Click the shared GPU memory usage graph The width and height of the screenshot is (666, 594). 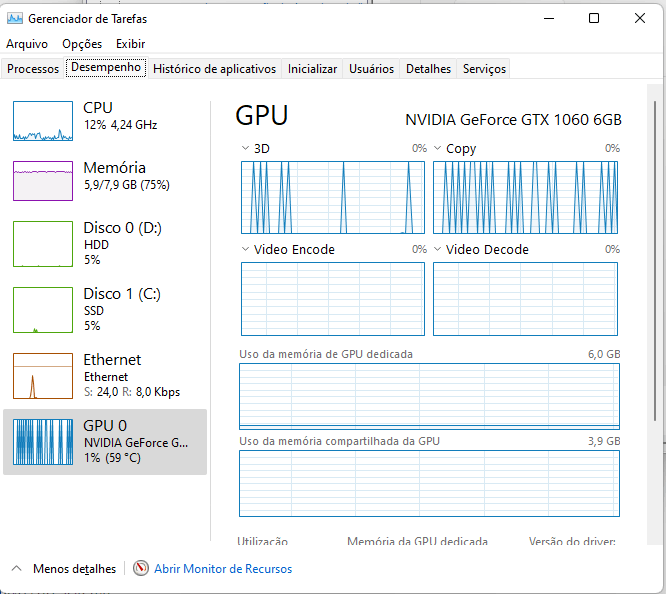coord(429,484)
